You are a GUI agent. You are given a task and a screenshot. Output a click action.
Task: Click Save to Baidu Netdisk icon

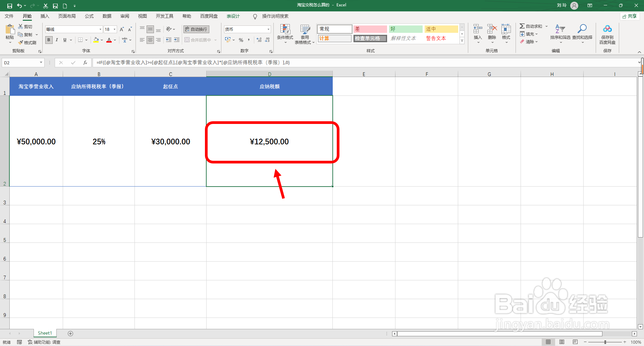[607, 29]
